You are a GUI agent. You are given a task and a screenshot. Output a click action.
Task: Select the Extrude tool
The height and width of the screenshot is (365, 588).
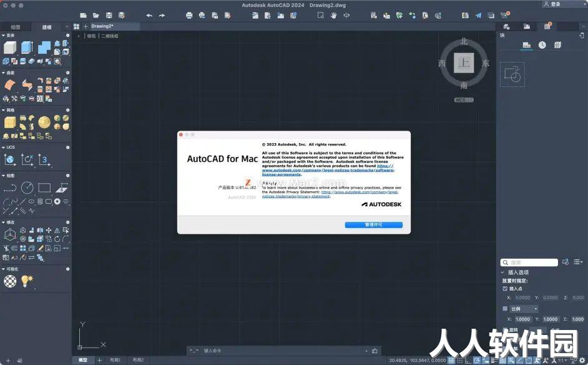coord(27,47)
